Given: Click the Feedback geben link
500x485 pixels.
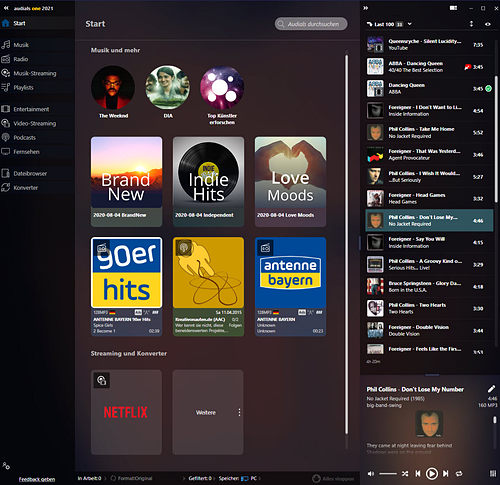Looking at the screenshot, I should point(37,479).
